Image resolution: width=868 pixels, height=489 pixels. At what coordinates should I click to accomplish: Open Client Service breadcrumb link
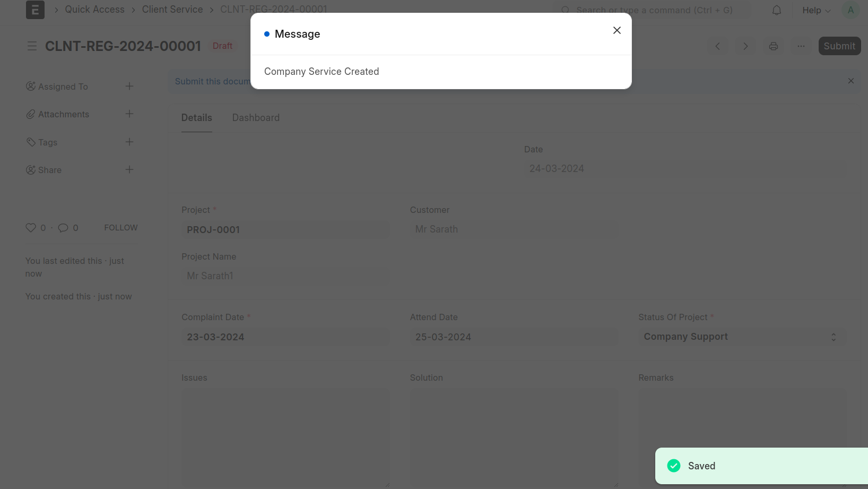pos(172,10)
